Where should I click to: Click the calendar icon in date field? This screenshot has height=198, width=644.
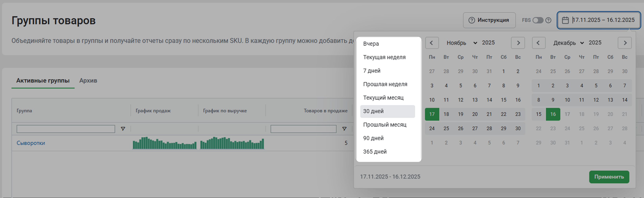[565, 20]
